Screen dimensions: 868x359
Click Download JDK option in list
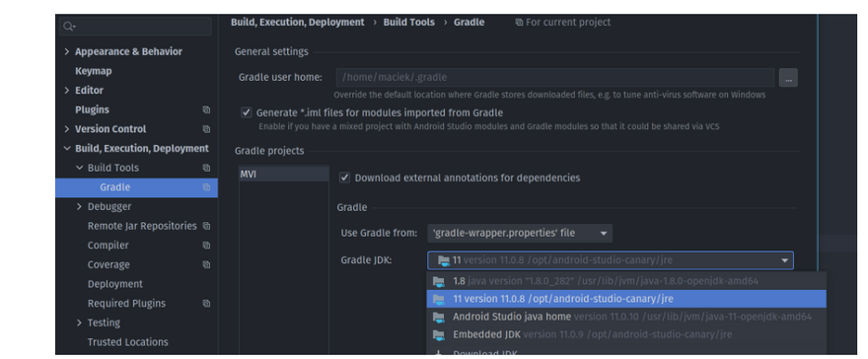pyautogui.click(x=626, y=351)
